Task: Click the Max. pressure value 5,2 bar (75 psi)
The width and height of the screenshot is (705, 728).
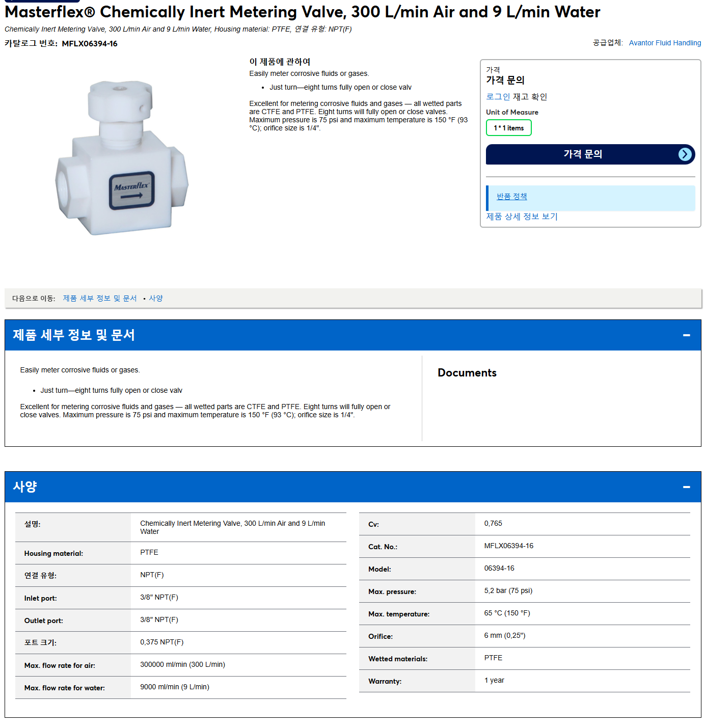Action: pos(508,590)
